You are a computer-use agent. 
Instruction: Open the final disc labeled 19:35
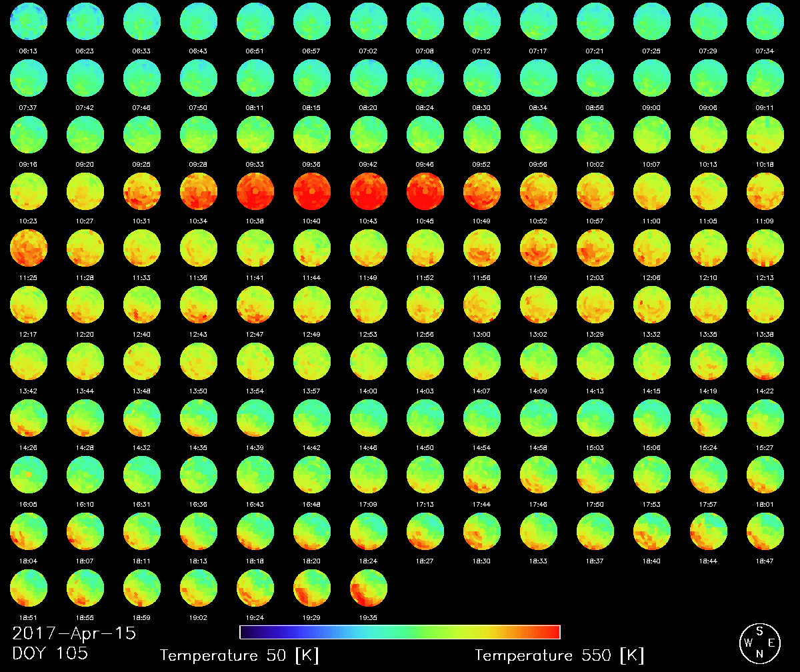tap(369, 588)
